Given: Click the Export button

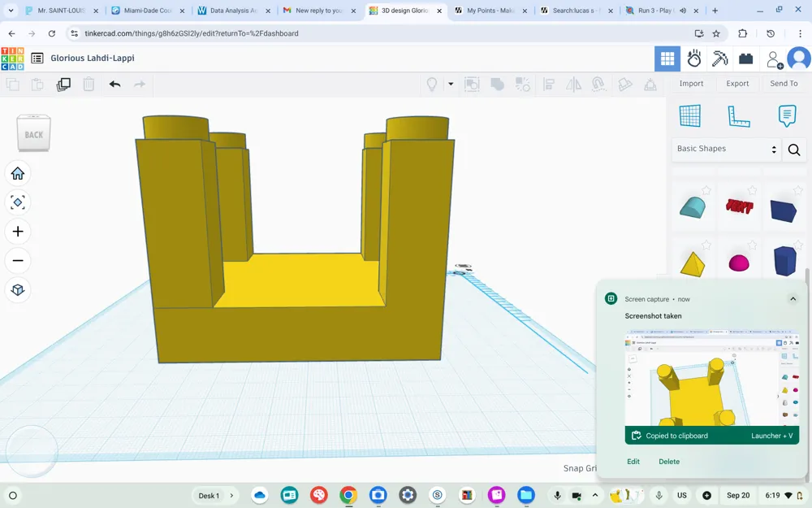Looking at the screenshot, I should pyautogui.click(x=737, y=84).
